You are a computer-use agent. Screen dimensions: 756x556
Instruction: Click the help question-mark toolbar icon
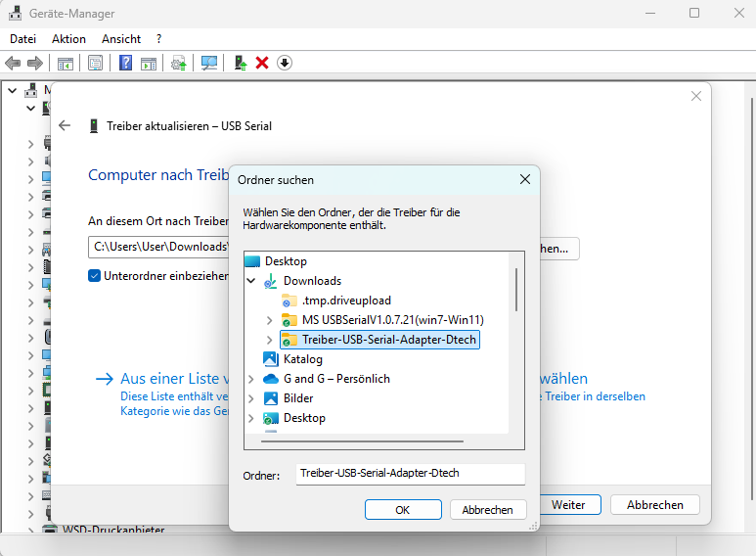126,63
